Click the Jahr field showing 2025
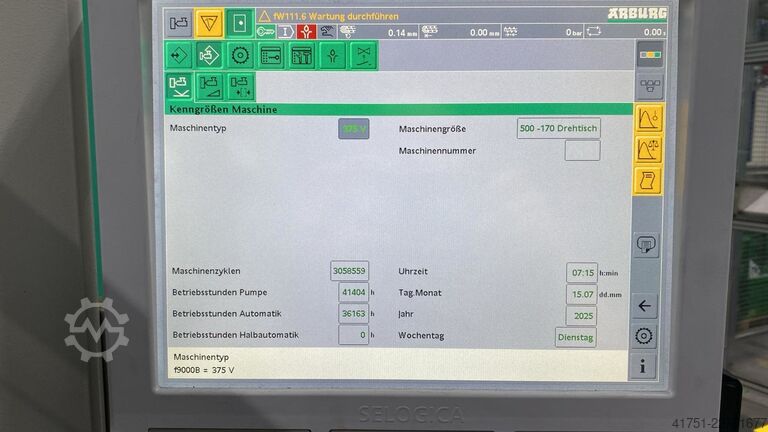The width and height of the screenshot is (768, 432). coord(581,316)
